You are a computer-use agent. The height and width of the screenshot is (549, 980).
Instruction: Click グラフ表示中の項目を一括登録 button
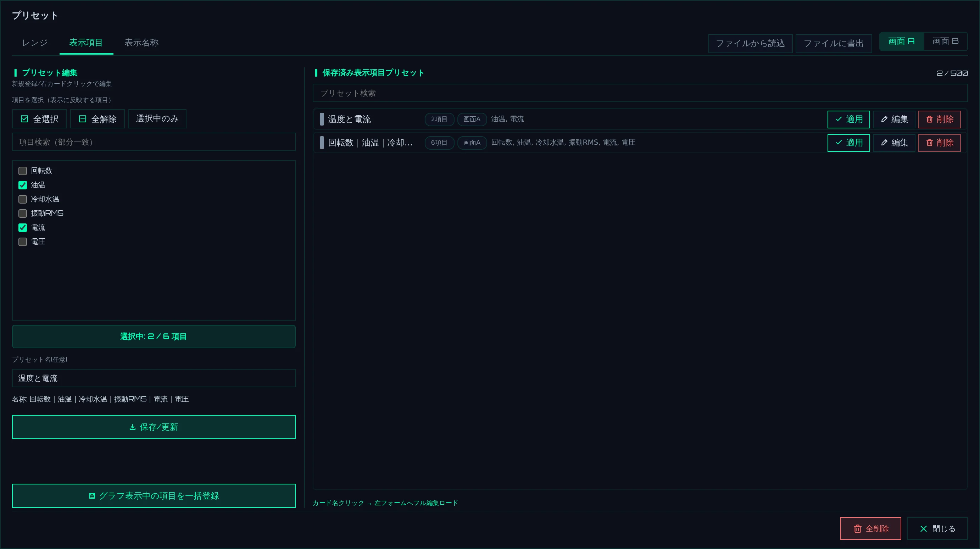pyautogui.click(x=154, y=496)
